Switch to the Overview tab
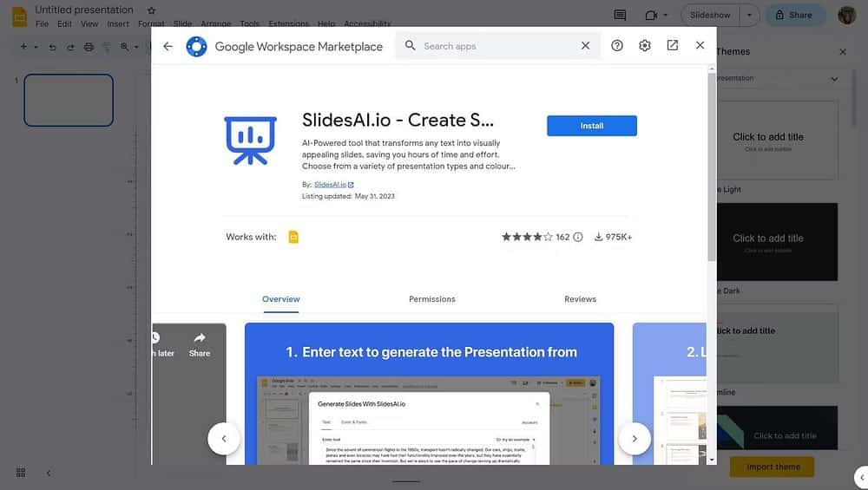 click(x=280, y=298)
